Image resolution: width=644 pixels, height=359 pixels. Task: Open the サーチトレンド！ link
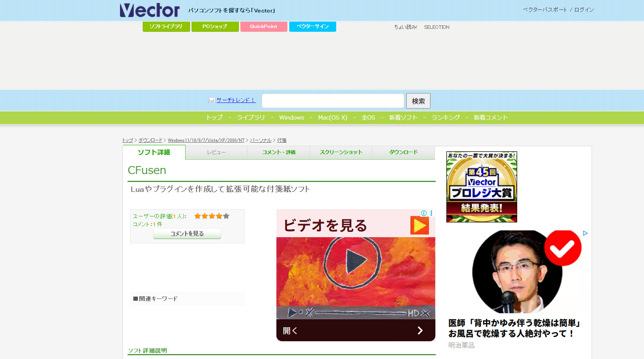pyautogui.click(x=236, y=100)
